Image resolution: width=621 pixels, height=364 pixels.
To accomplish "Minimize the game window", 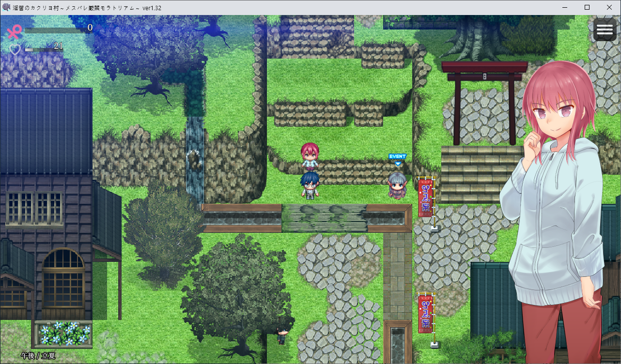I will (x=565, y=7).
